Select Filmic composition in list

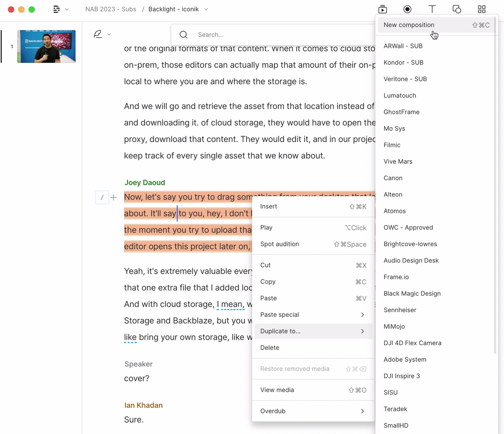pyautogui.click(x=436, y=145)
